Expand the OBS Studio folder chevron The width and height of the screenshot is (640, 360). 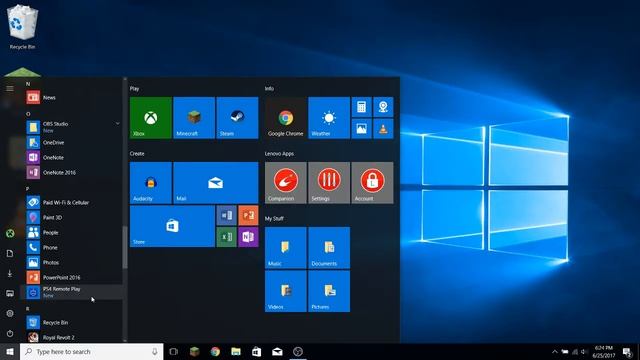118,123
